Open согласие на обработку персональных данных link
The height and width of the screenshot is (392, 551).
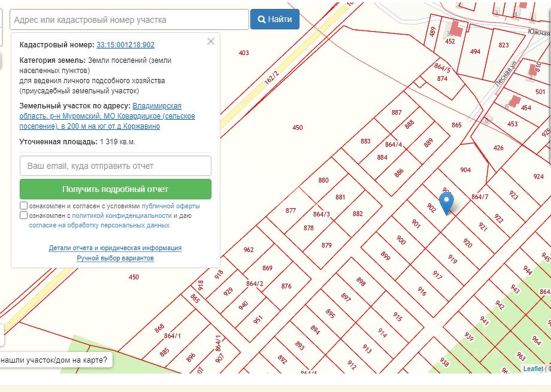pos(99,225)
